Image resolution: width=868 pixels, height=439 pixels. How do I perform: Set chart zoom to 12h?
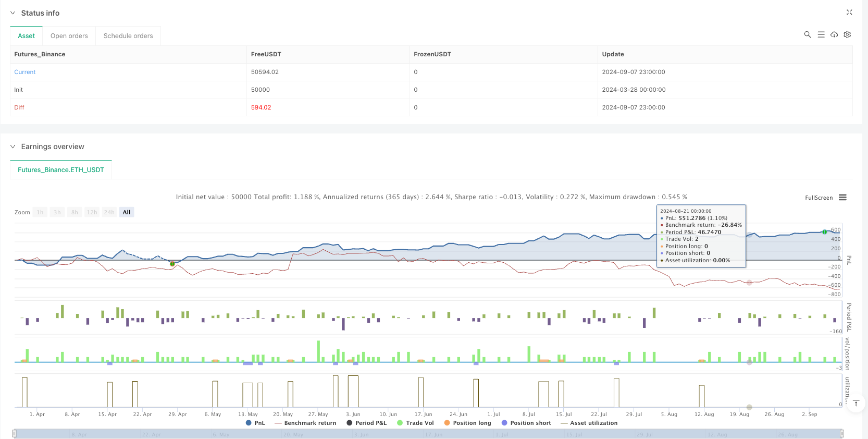tap(92, 212)
